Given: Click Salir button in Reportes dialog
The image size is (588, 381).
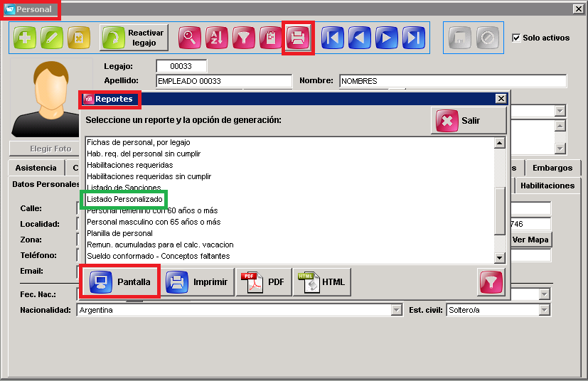Looking at the screenshot, I should (469, 121).
